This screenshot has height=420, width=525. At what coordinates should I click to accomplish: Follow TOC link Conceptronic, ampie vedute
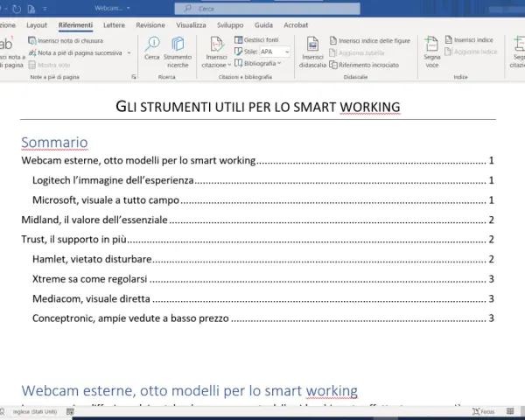click(263, 318)
